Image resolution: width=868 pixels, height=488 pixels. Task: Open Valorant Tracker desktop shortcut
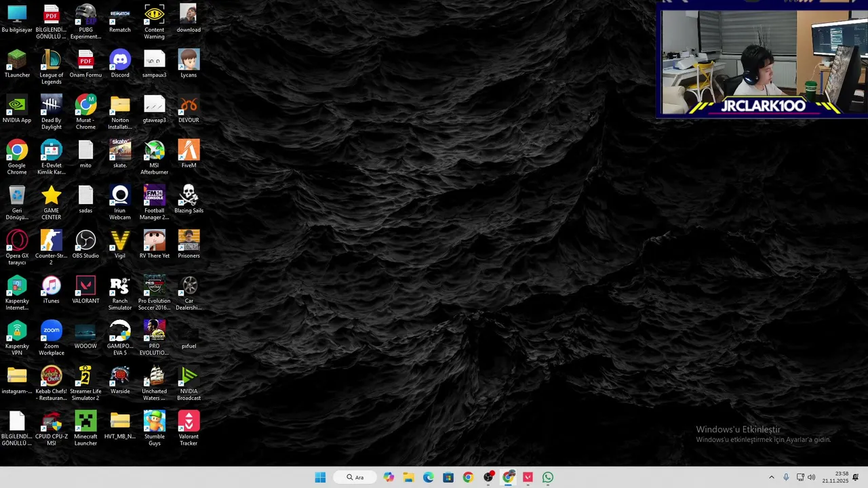[189, 428]
